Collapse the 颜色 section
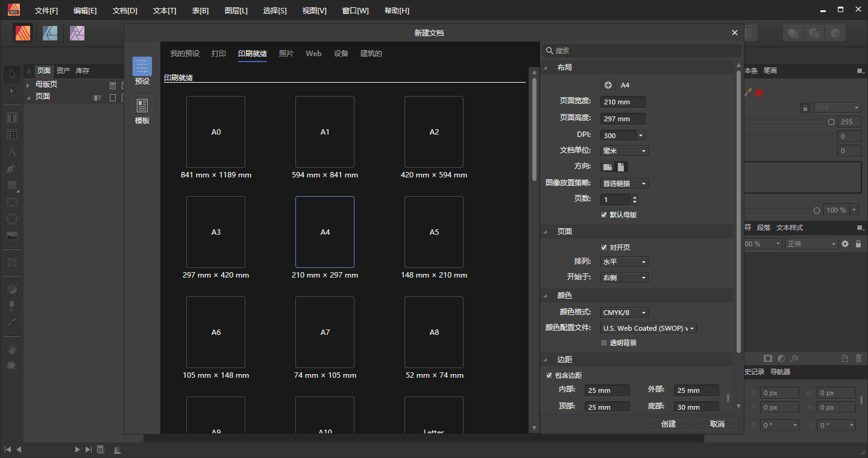The image size is (868, 458). [546, 296]
